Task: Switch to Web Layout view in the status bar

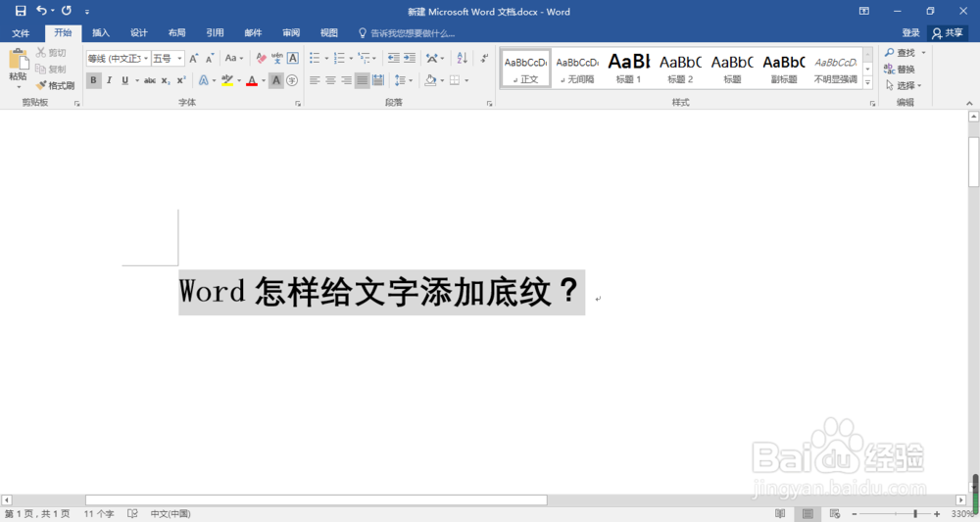Action: (x=834, y=513)
